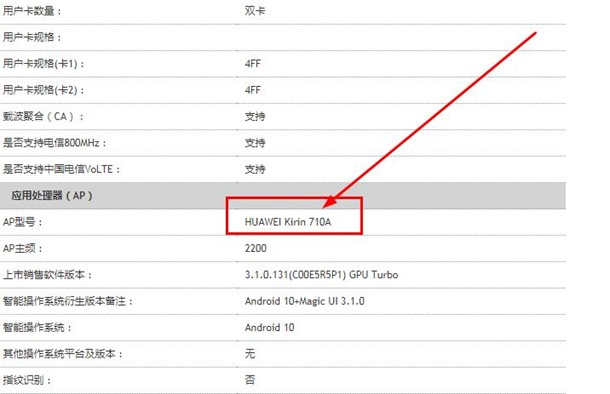
Task: Select the AP型号 label
Action: 23,222
